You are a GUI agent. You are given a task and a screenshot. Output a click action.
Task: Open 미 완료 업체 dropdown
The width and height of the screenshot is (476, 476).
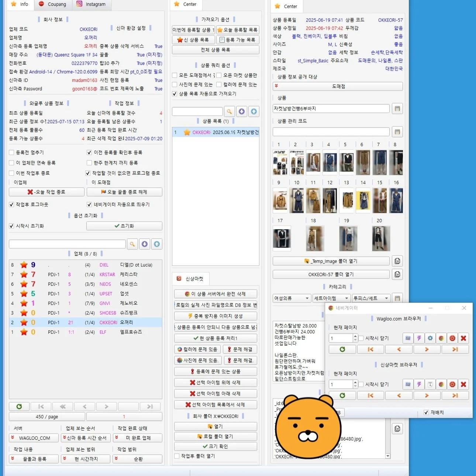[138, 438]
